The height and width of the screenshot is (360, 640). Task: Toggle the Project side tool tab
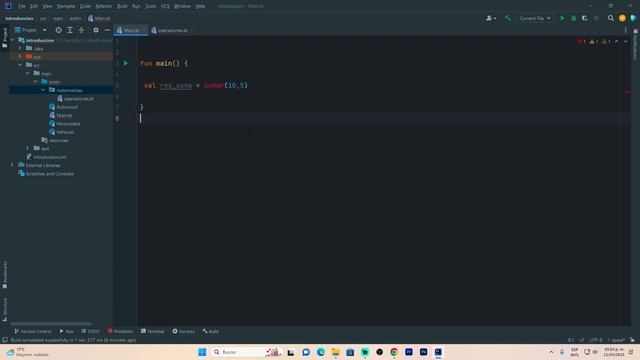point(4,38)
